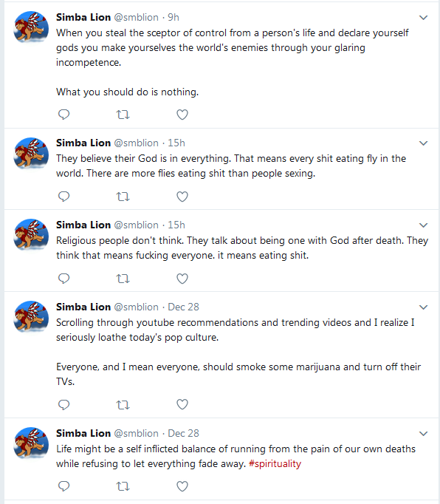Retweet the tweet about God in everything

coord(123,197)
